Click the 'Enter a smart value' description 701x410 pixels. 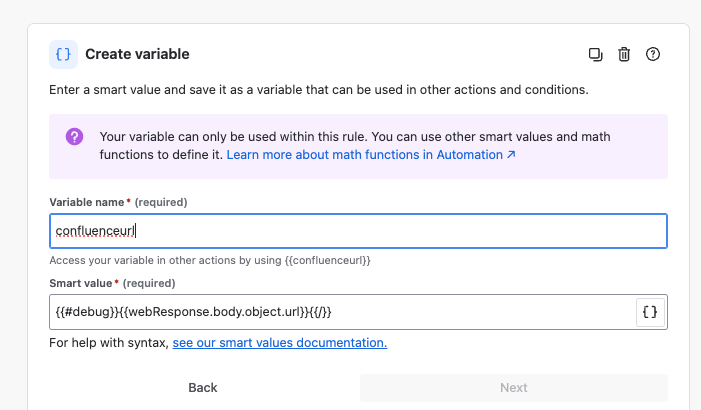tap(318, 89)
